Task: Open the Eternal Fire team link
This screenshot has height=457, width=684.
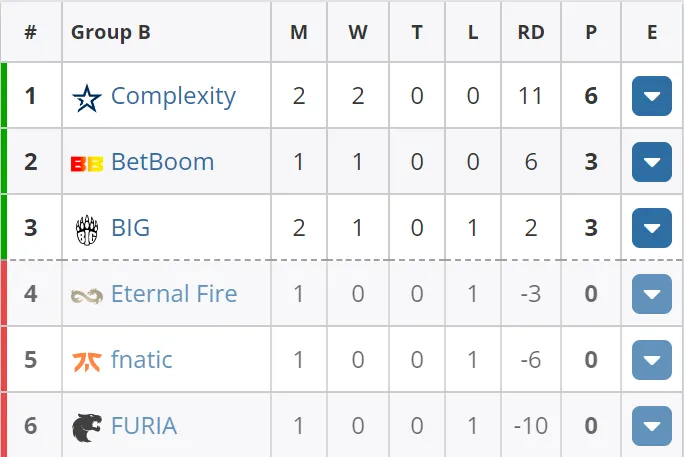Action: coord(174,293)
